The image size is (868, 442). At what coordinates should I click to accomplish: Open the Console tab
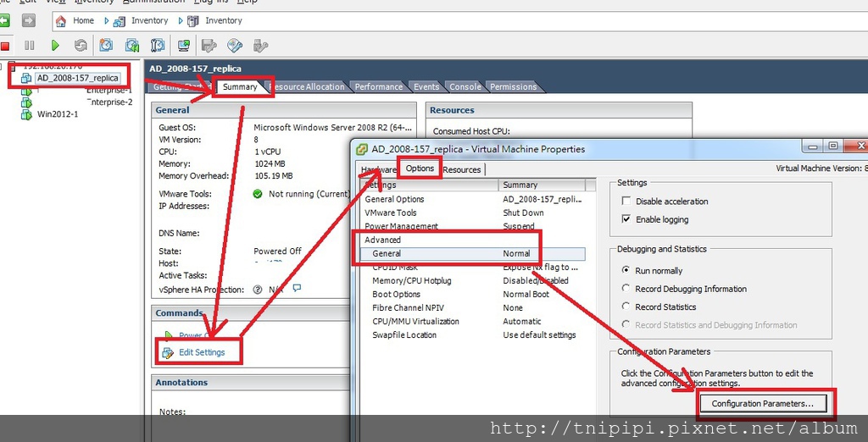tap(465, 87)
